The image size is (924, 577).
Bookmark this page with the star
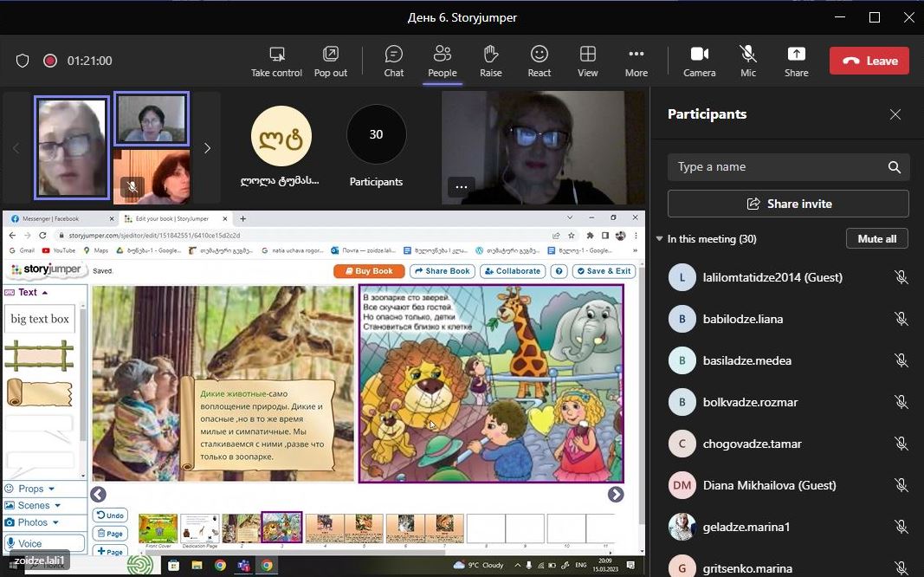(x=571, y=235)
